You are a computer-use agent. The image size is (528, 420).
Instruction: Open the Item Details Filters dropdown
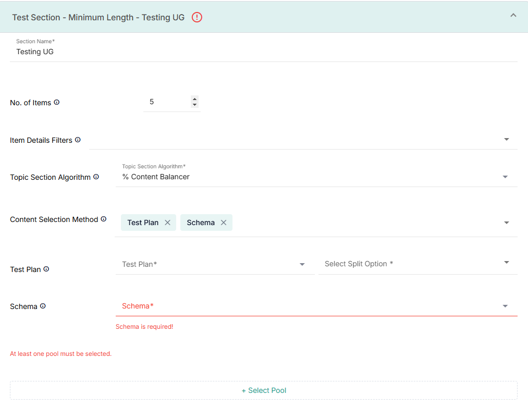coord(506,140)
